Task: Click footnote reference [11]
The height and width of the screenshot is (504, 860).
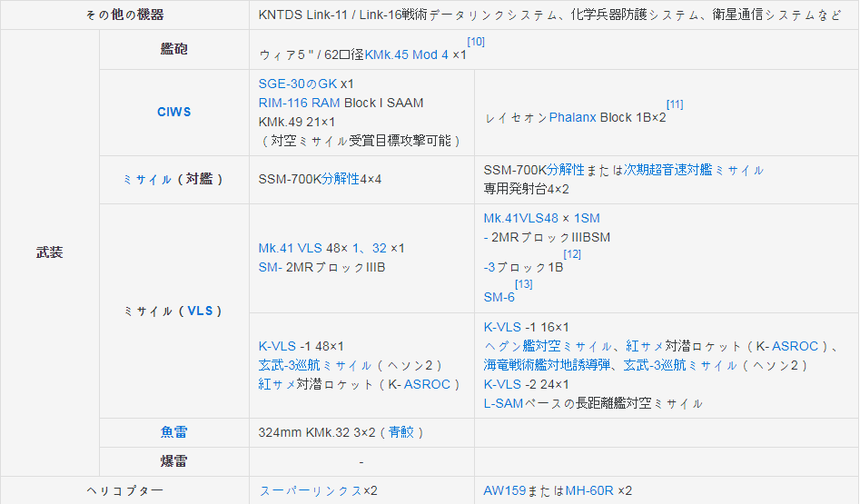Action: point(675,105)
